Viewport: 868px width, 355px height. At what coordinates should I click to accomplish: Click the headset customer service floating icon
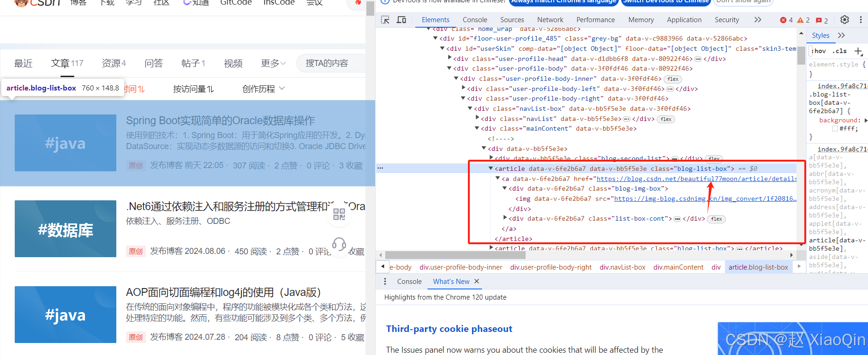click(339, 244)
